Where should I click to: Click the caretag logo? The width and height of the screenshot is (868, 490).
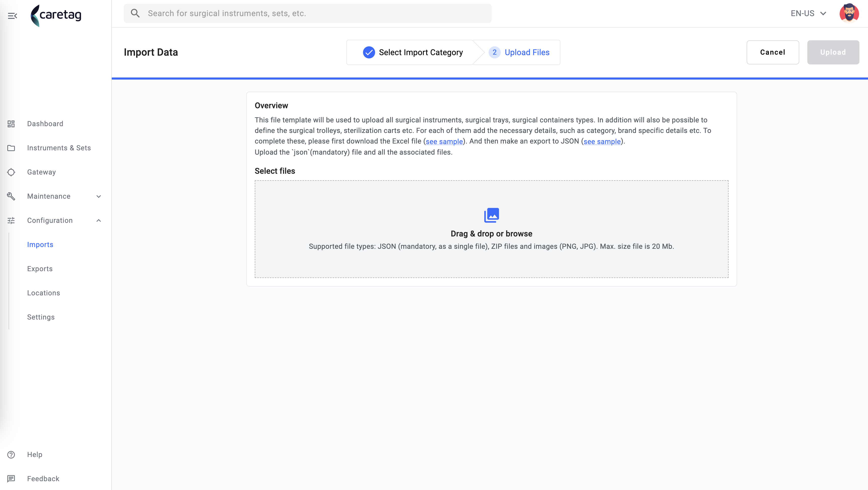tap(56, 16)
